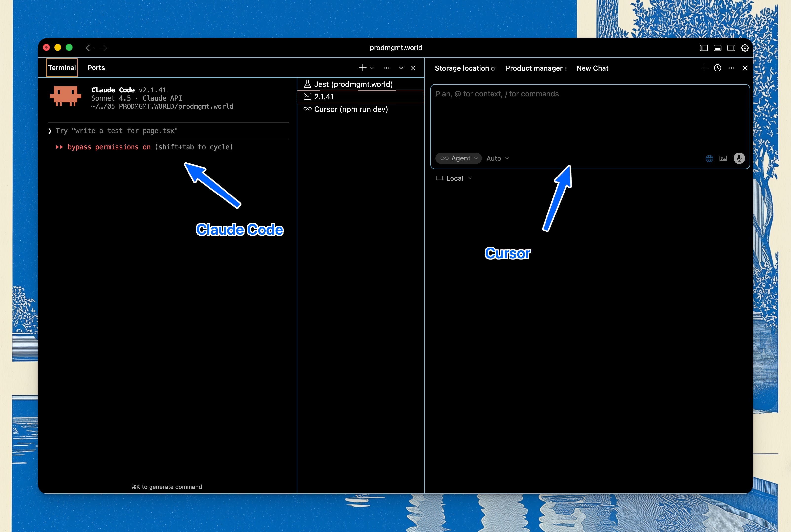Image resolution: width=791 pixels, height=532 pixels.
Task: Toggle the bottom panel layout icon
Action: coord(717,48)
